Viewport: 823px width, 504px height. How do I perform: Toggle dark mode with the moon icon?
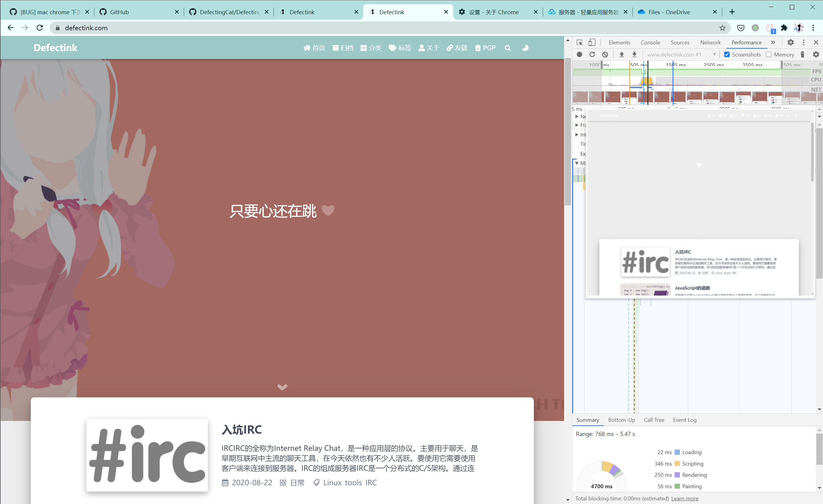click(525, 48)
